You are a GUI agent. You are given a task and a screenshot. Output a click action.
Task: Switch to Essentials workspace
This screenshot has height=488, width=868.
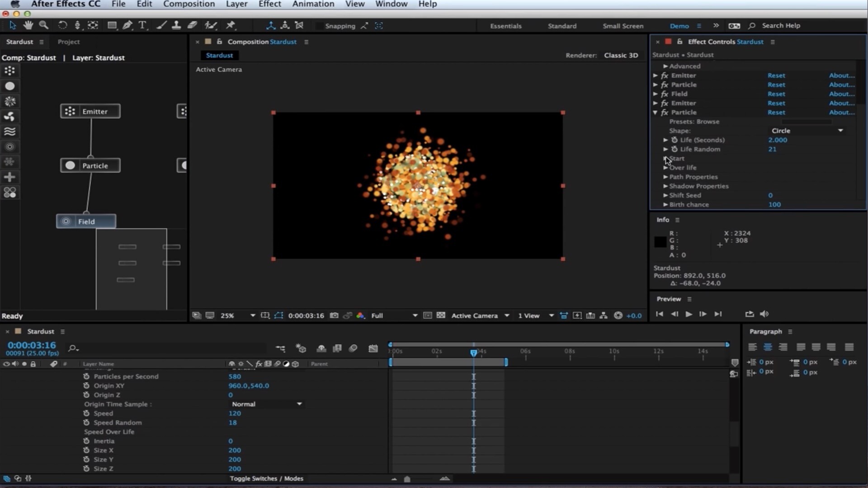click(506, 26)
